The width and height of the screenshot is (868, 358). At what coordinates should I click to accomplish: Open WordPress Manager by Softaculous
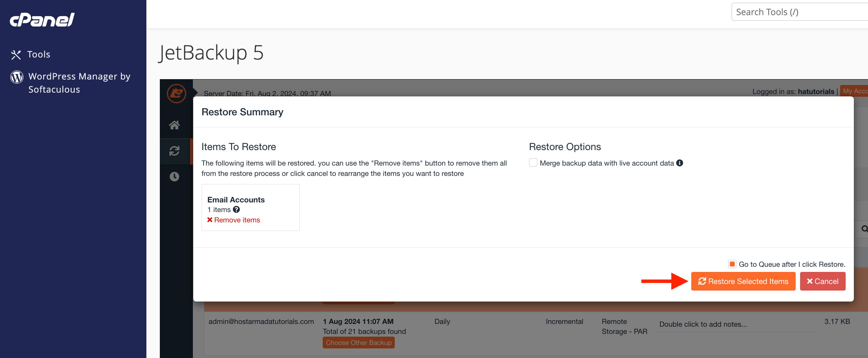79,83
